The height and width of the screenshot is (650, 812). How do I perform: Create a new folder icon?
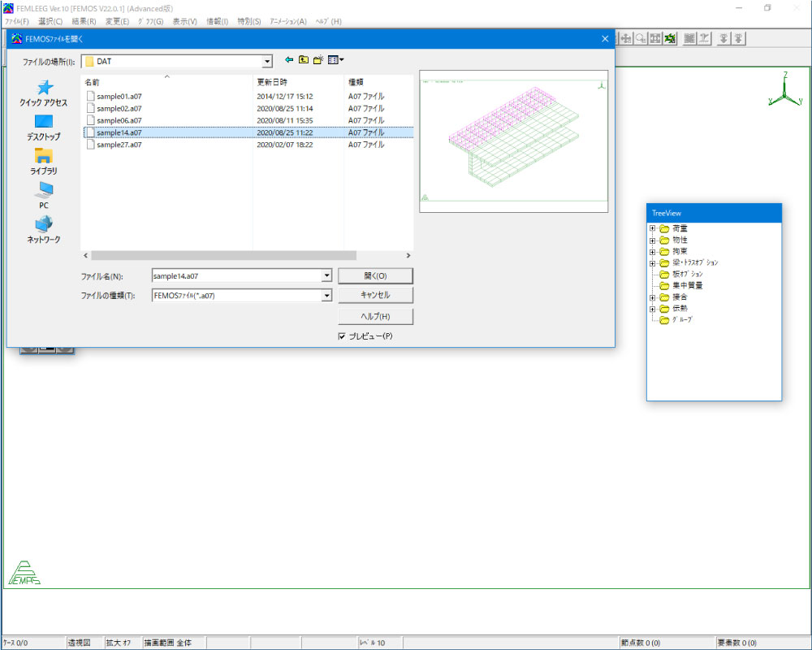(318, 60)
